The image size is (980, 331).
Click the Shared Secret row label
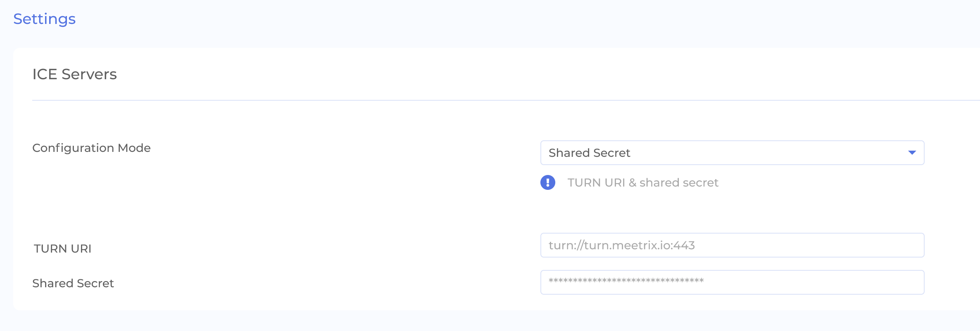74,283
